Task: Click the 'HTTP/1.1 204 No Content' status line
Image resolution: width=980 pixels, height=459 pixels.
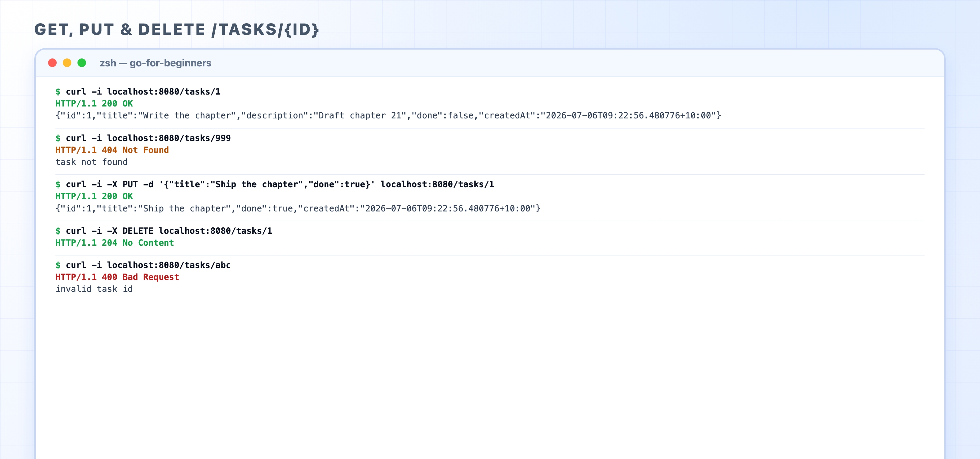Action: point(115,243)
